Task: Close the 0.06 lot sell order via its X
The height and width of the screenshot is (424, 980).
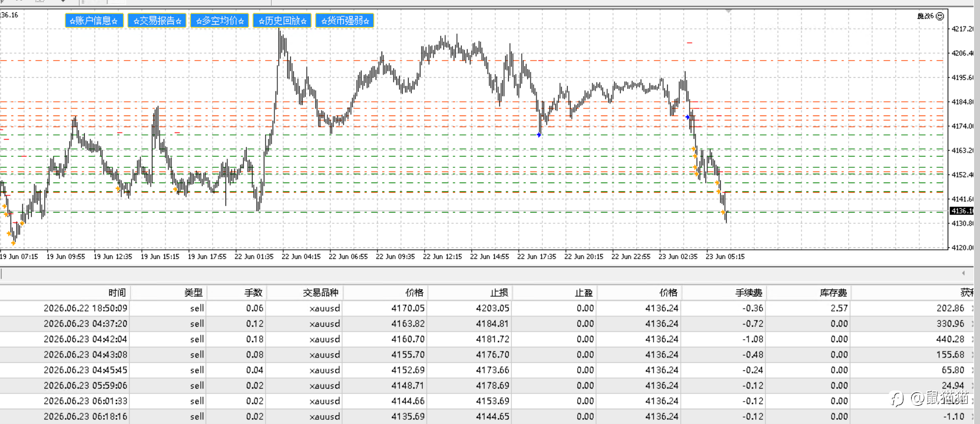Action: point(972,308)
